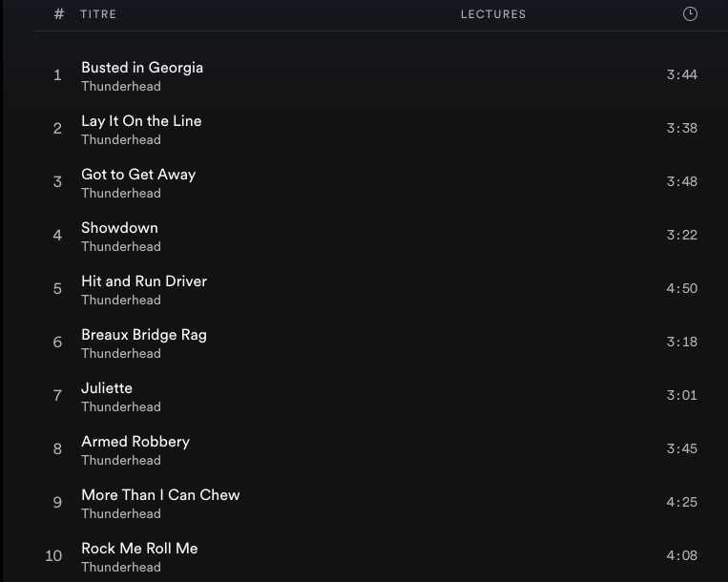Click track number 5 in the list
This screenshot has width=728, height=582.
57,289
